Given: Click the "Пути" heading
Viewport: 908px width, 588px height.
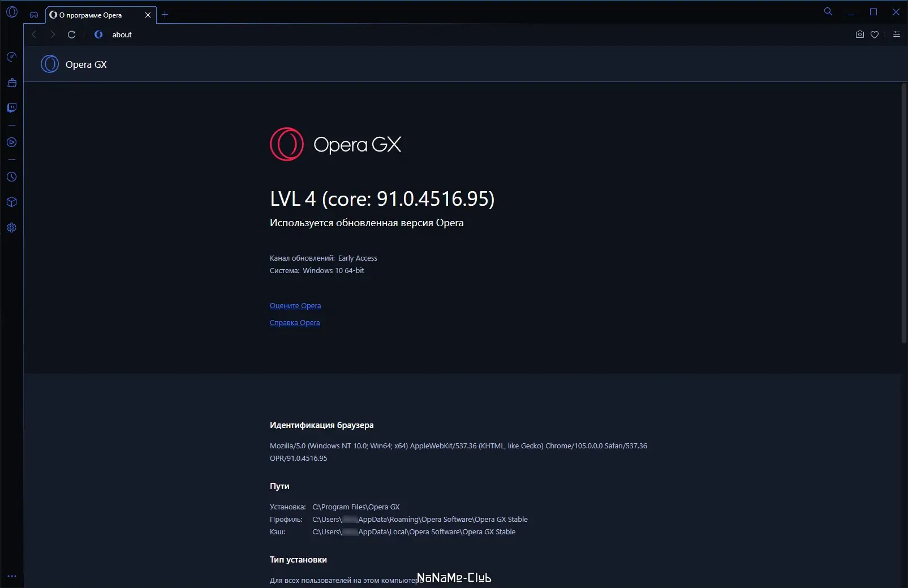Looking at the screenshot, I should coord(279,486).
